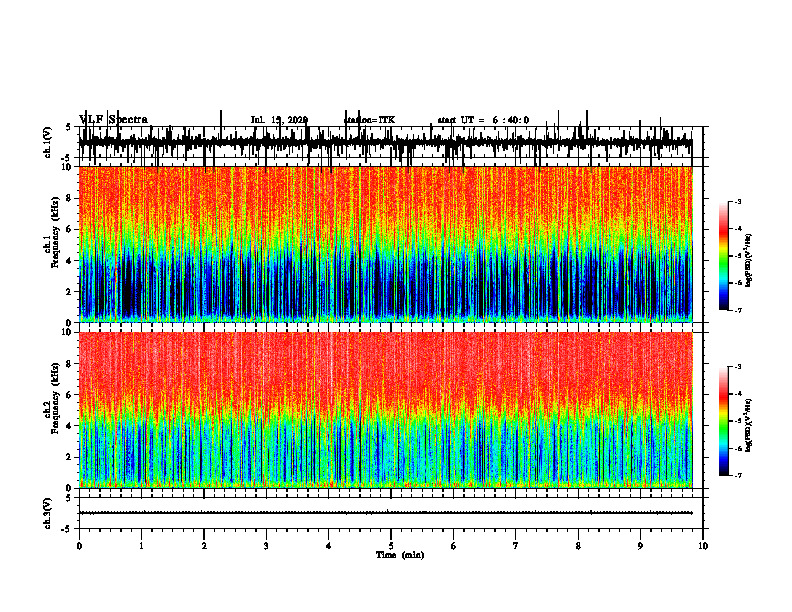Viewport: 792px width, 612px height.
Task: Click the 'station=ITK' header label
Action: tap(369, 120)
